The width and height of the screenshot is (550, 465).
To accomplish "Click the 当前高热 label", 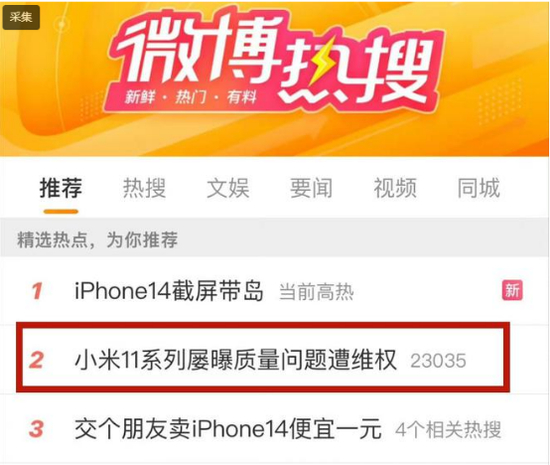I will pos(316,292).
